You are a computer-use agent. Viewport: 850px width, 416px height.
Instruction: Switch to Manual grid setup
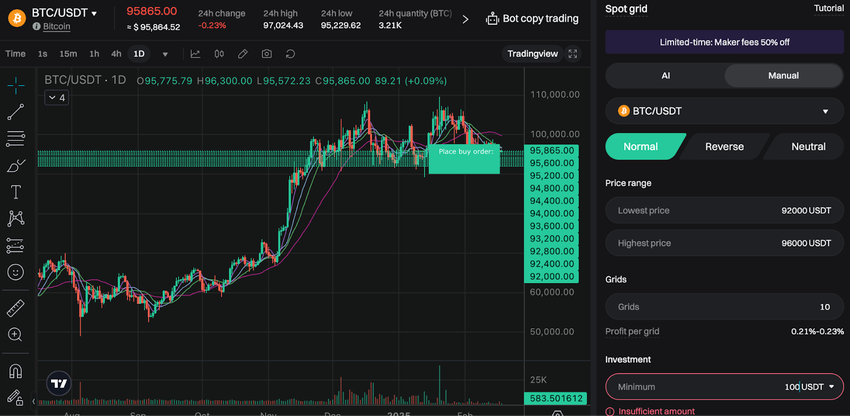pos(783,75)
